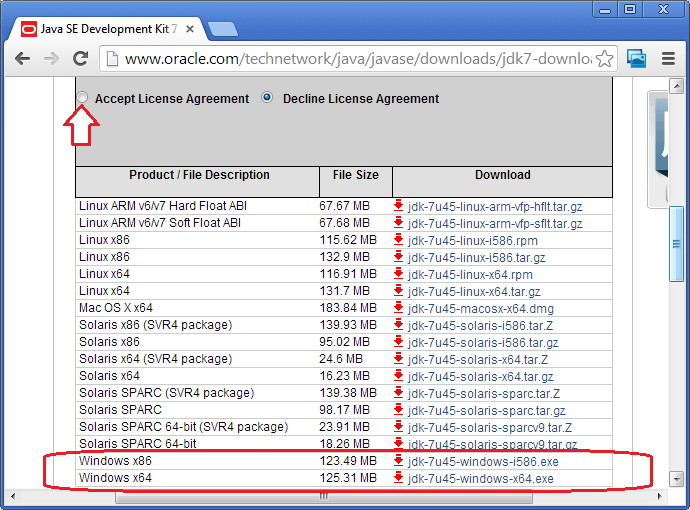
Task: Click the jdk-7u45-solaris-sparc.tar.gz link
Action: pyautogui.click(x=486, y=411)
